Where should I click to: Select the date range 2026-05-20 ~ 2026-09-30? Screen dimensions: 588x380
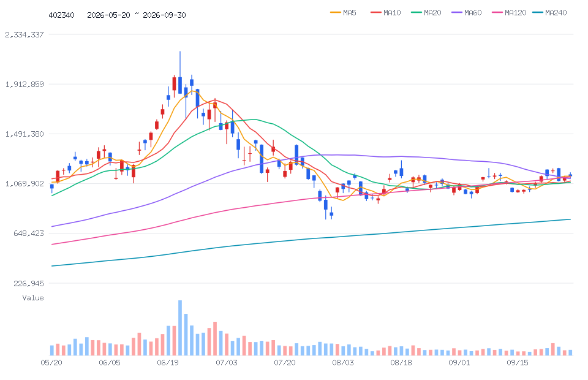click(x=137, y=15)
